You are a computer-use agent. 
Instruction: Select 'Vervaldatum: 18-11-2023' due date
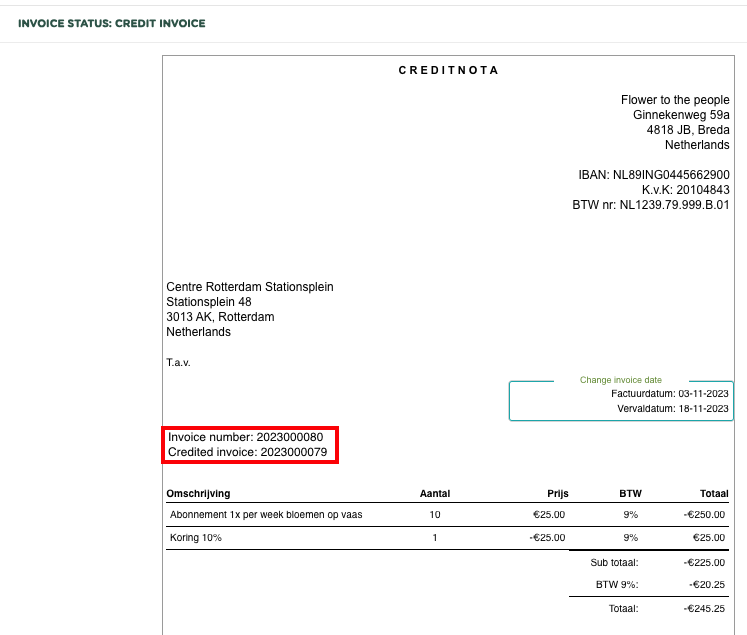[673, 409]
